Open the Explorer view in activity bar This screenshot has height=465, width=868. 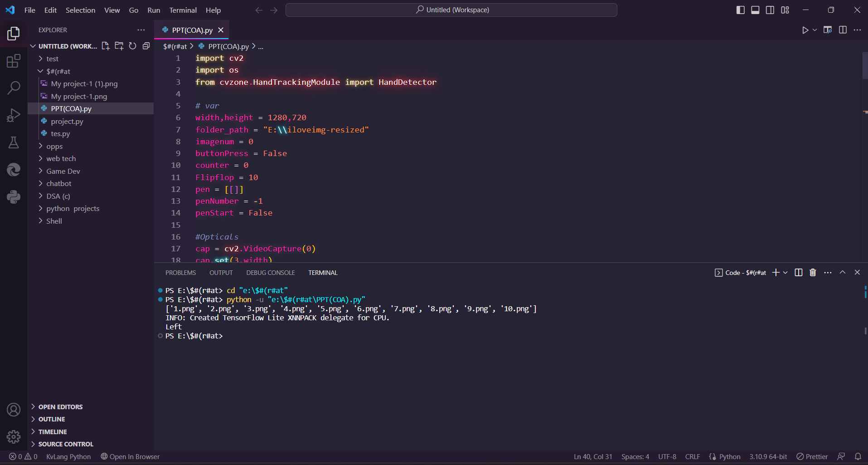click(x=14, y=33)
